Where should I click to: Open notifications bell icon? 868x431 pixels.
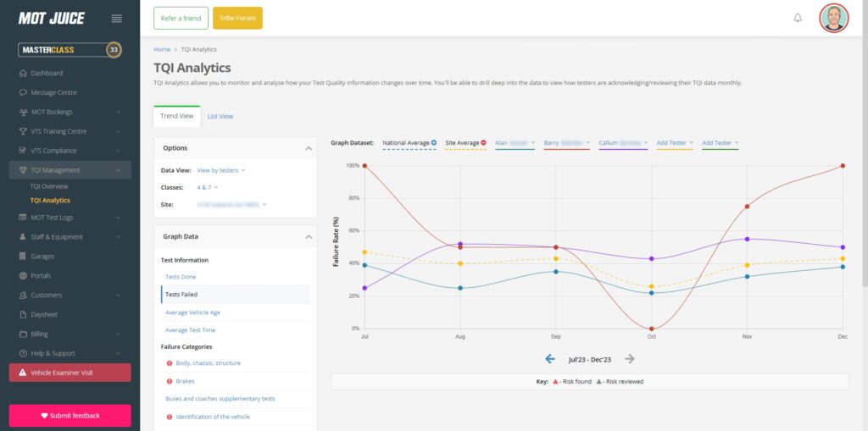tap(797, 18)
